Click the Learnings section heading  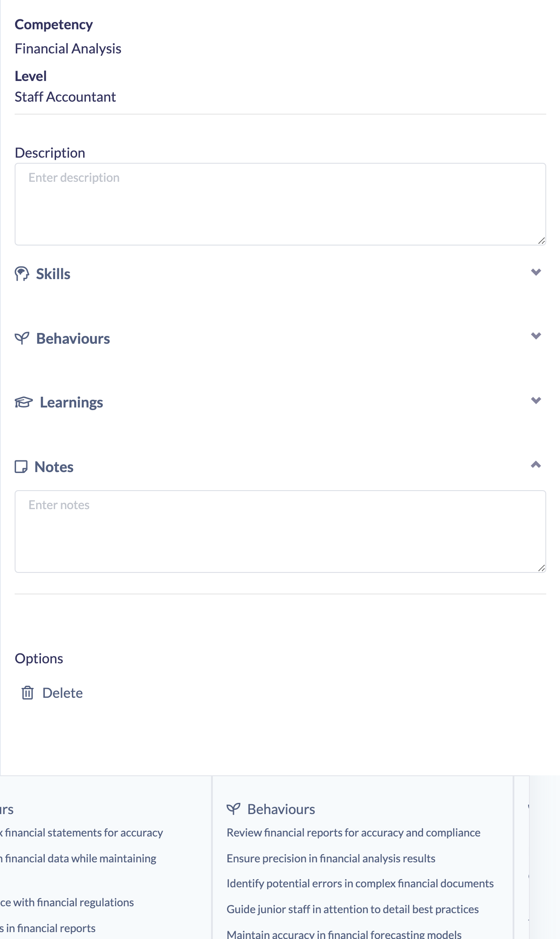[x=72, y=402]
